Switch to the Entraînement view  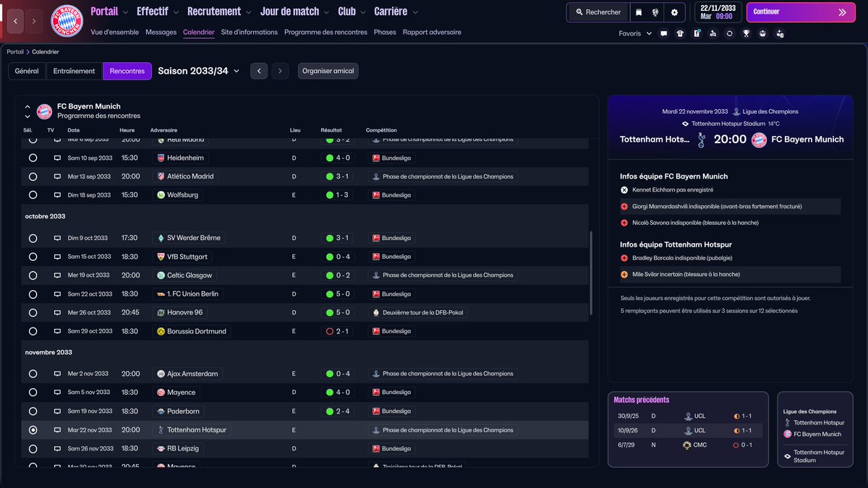point(75,71)
